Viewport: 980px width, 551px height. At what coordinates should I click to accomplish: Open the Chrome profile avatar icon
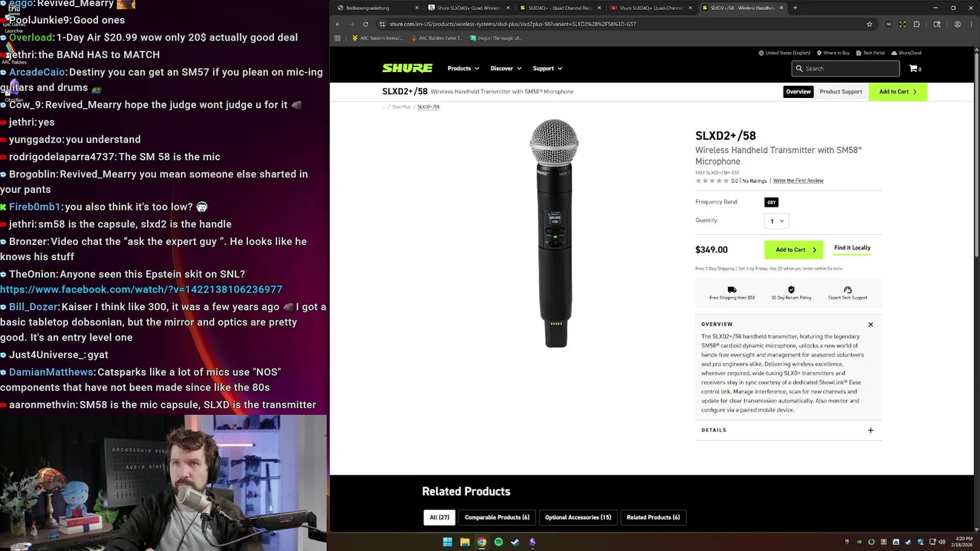tap(957, 24)
